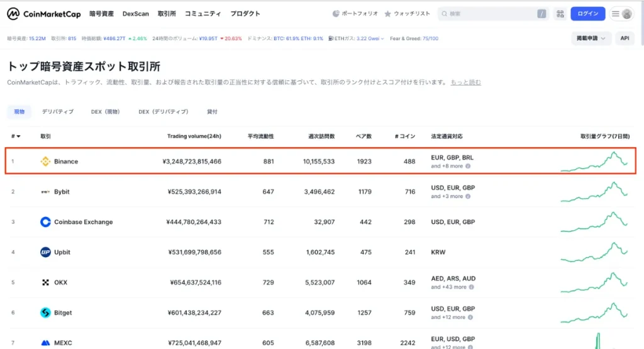Switch to the デリバティブ tab
The height and width of the screenshot is (349, 644).
58,112
